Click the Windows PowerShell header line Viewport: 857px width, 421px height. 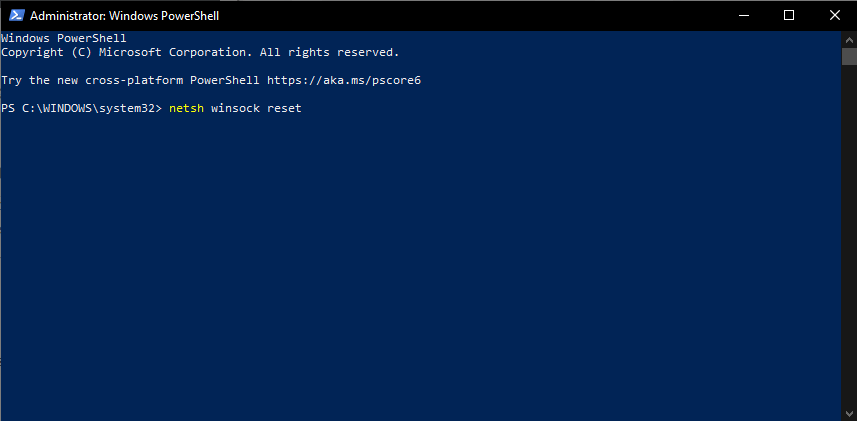[63, 38]
